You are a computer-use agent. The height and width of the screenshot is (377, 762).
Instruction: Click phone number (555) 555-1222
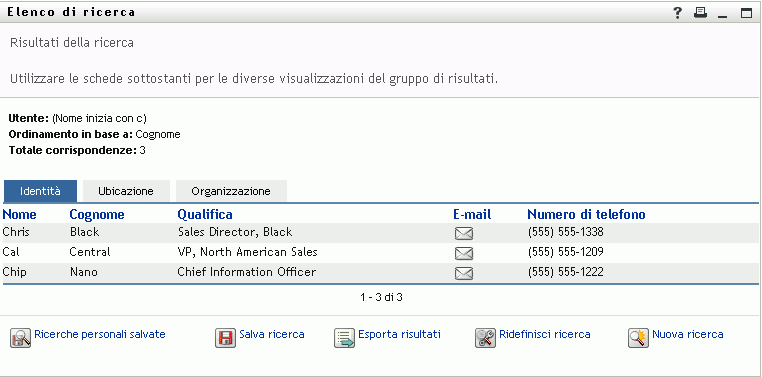(565, 272)
